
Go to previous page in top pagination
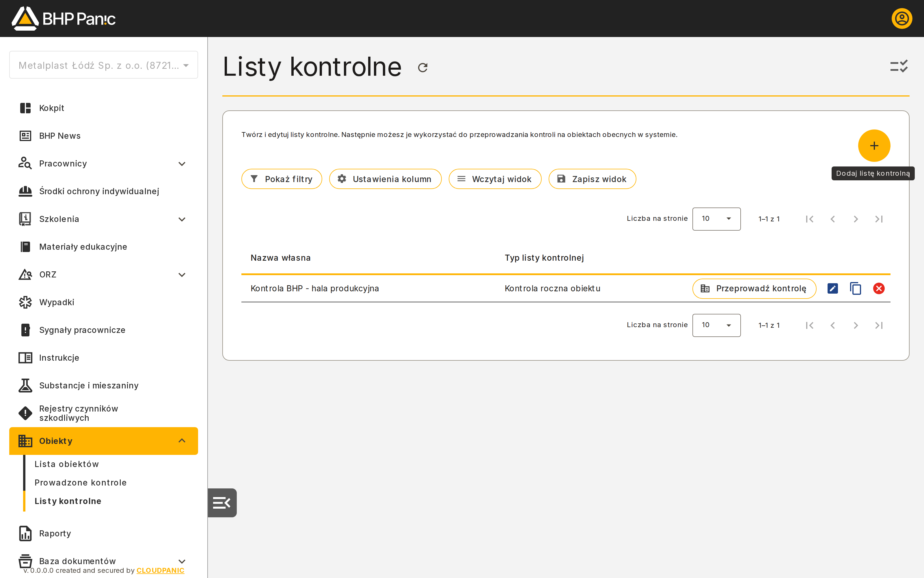tap(832, 219)
